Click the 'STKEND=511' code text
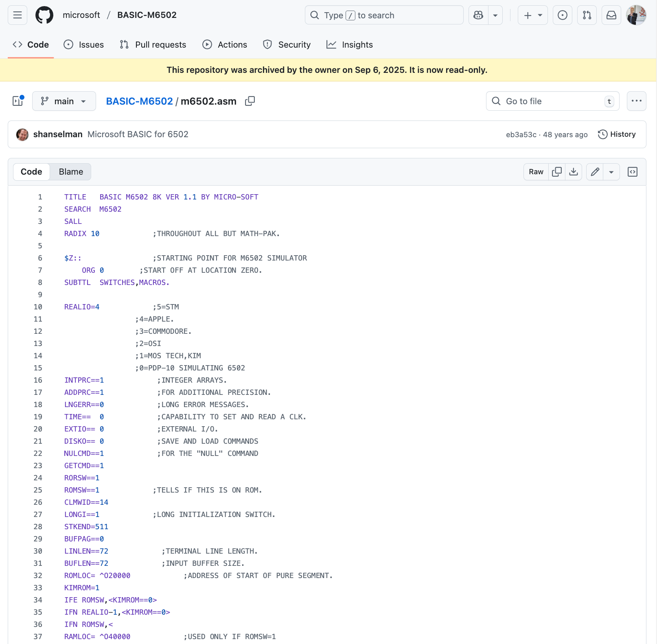The image size is (657, 644). pyautogui.click(x=86, y=527)
